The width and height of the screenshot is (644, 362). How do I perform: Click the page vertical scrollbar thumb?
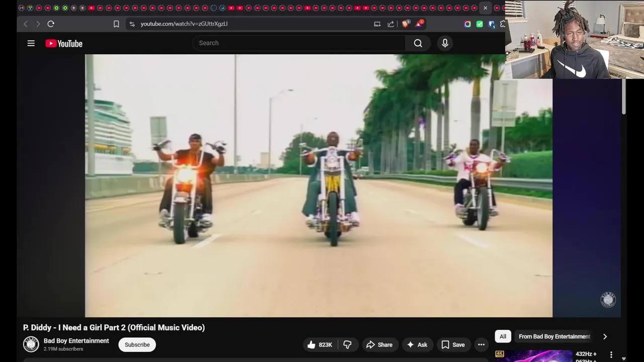[x=624, y=97]
